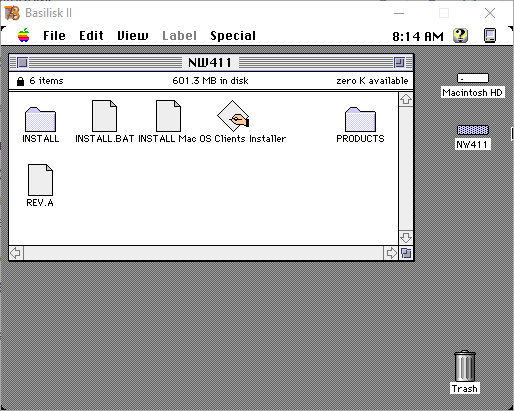Open the Application menu at the menu bar's right

(x=490, y=35)
